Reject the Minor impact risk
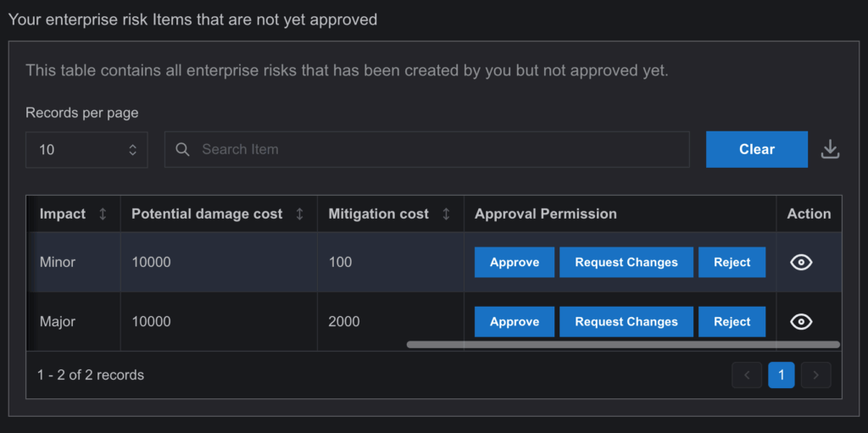Image resolution: width=868 pixels, height=433 pixels. pyautogui.click(x=732, y=263)
